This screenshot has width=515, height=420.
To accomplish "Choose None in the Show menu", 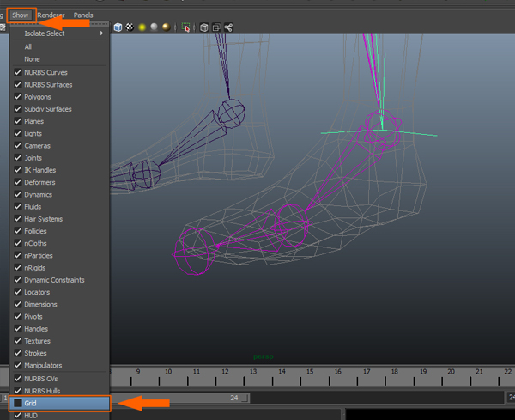I will pyautogui.click(x=59, y=59).
